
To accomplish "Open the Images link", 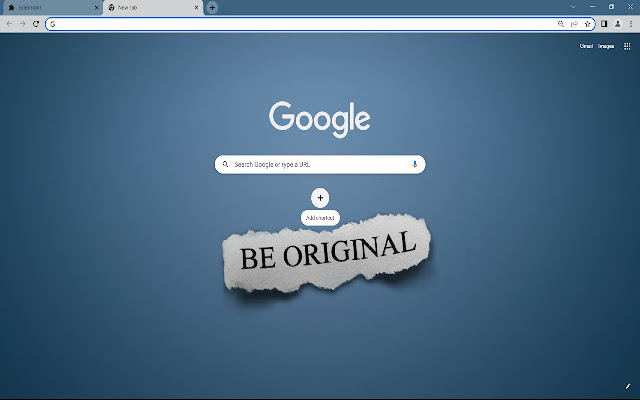I will pyautogui.click(x=606, y=46).
